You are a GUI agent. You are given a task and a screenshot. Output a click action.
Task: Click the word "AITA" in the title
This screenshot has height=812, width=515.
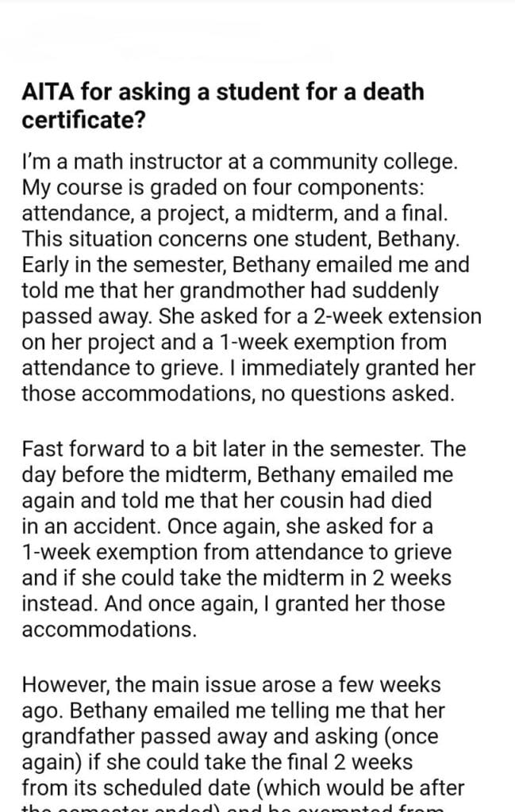(x=49, y=94)
